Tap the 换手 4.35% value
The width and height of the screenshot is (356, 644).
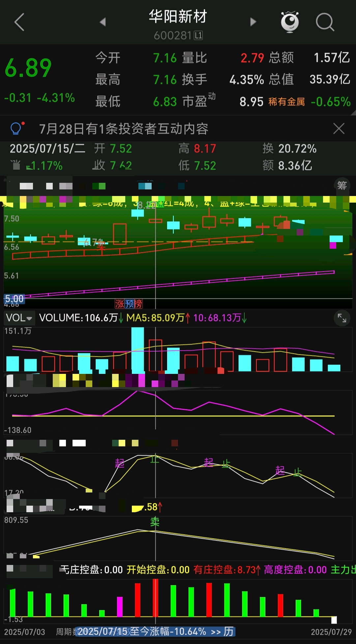(x=247, y=79)
